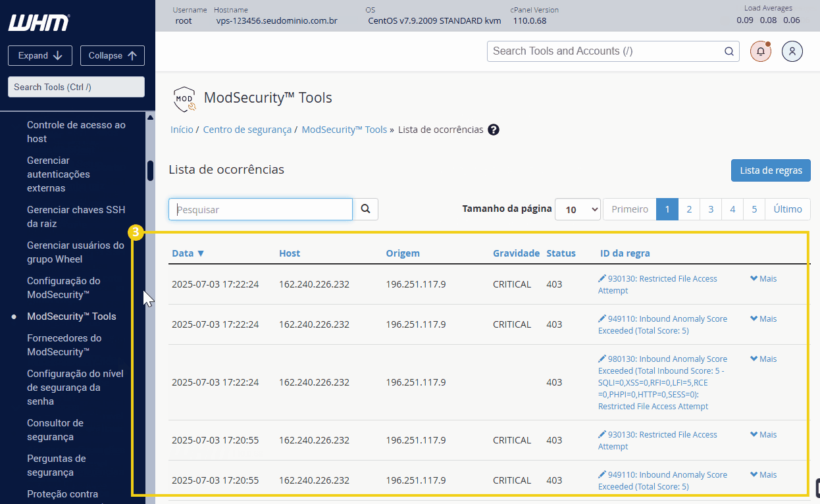Click the sidebar scrollbar up arrow
This screenshot has width=820, height=504.
(x=150, y=118)
